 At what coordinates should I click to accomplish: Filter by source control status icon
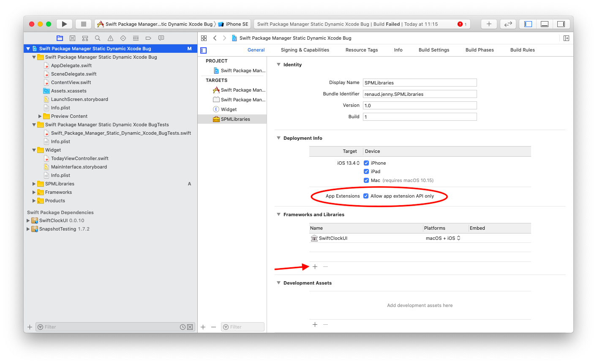(x=190, y=327)
